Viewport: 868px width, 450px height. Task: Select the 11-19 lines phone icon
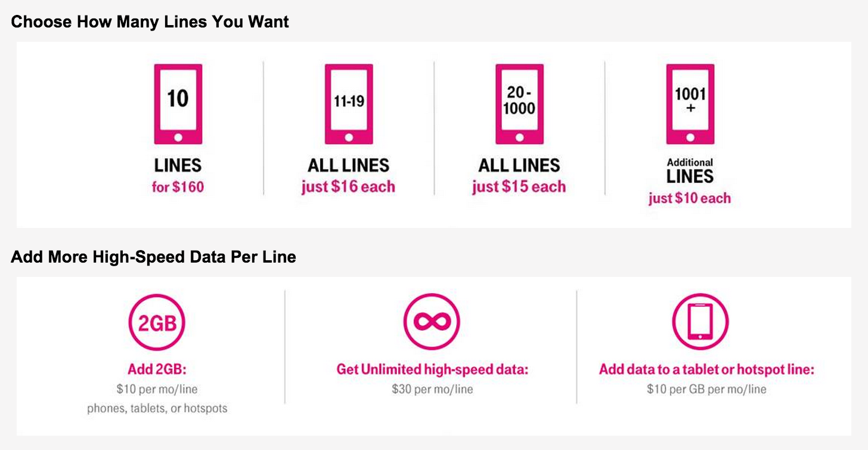click(x=349, y=104)
